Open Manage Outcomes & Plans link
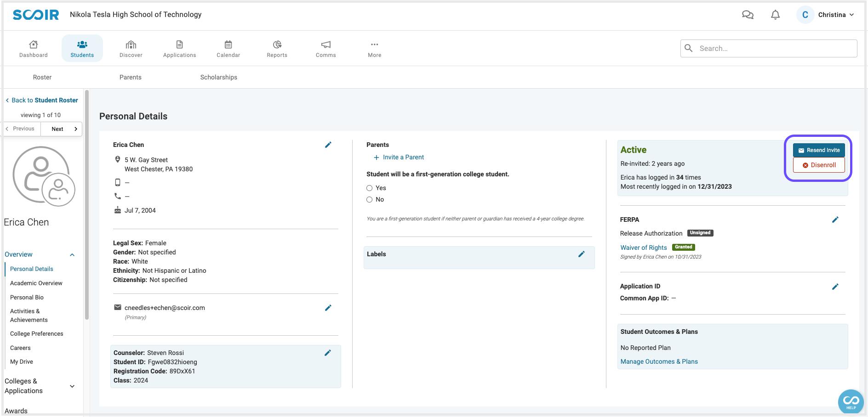Image resolution: width=868 pixels, height=417 pixels. click(x=659, y=361)
